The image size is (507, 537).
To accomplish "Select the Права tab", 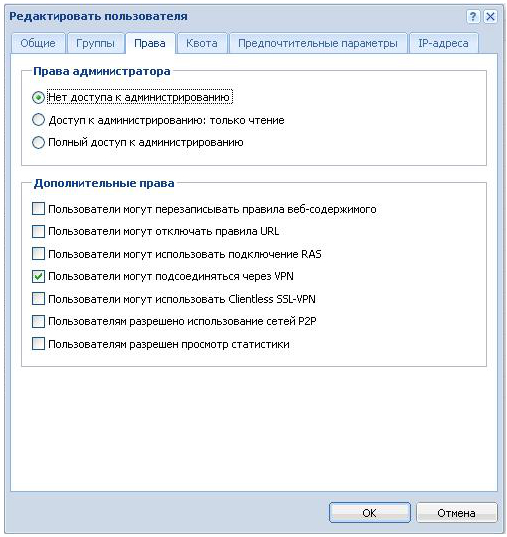I will (x=150, y=43).
